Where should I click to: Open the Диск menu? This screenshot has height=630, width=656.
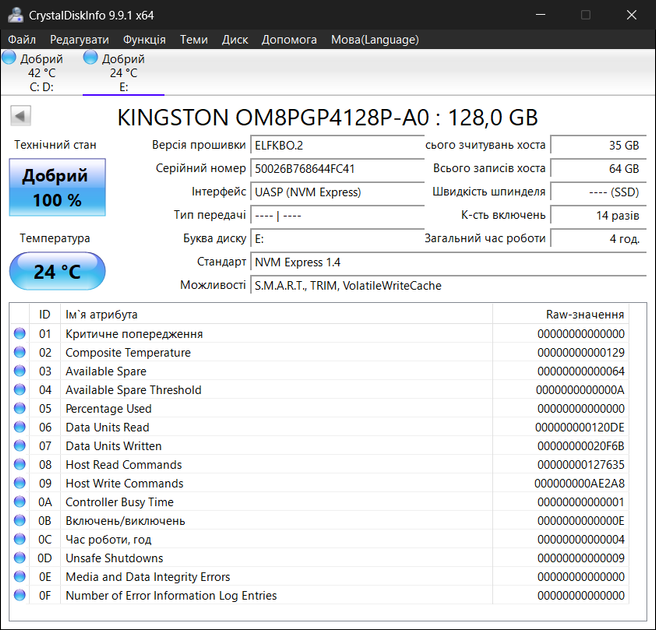pyautogui.click(x=235, y=40)
